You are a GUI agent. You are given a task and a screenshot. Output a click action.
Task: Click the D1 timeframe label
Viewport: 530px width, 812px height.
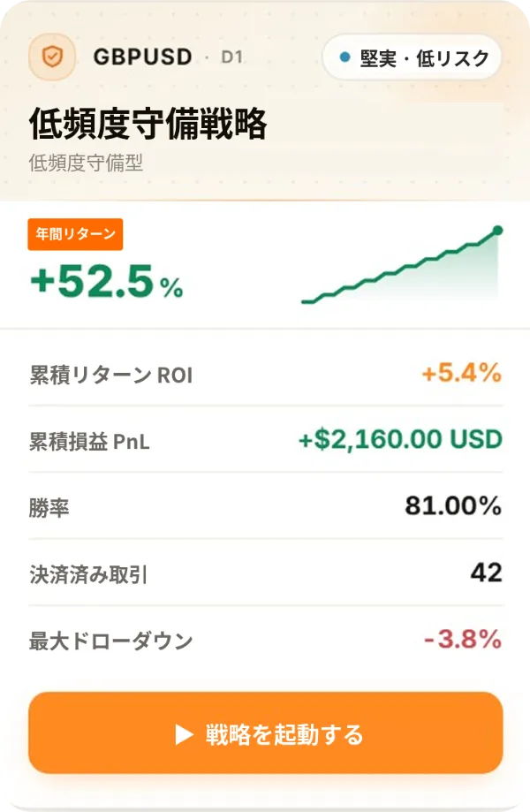pyautogui.click(x=231, y=57)
